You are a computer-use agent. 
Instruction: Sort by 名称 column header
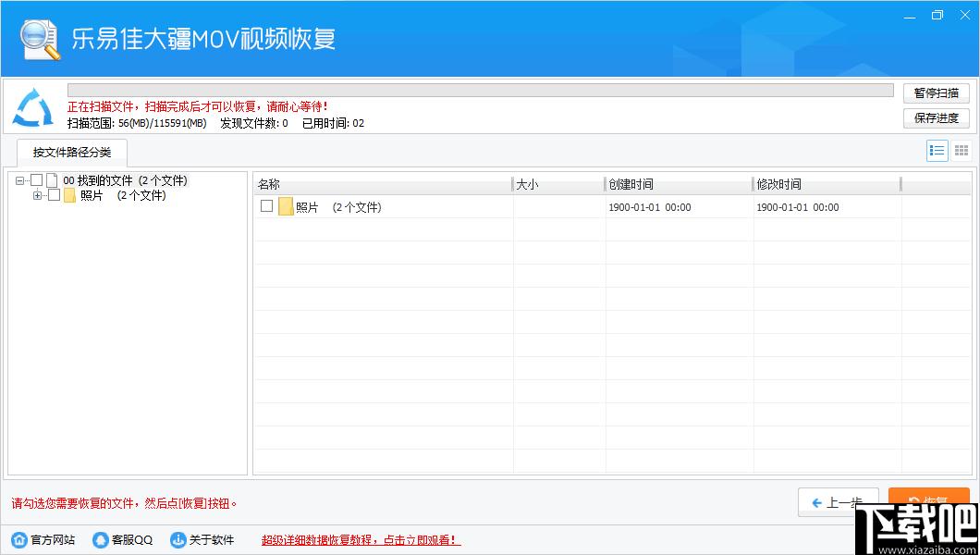pos(383,184)
